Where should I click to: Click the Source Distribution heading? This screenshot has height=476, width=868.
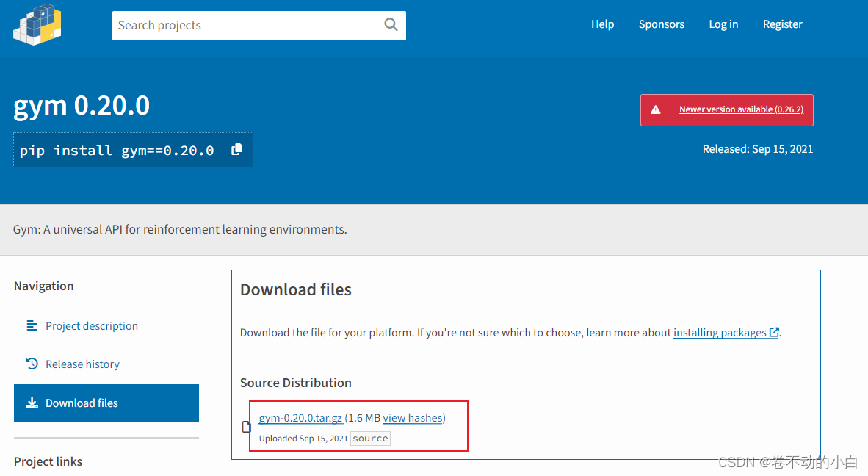click(x=296, y=383)
